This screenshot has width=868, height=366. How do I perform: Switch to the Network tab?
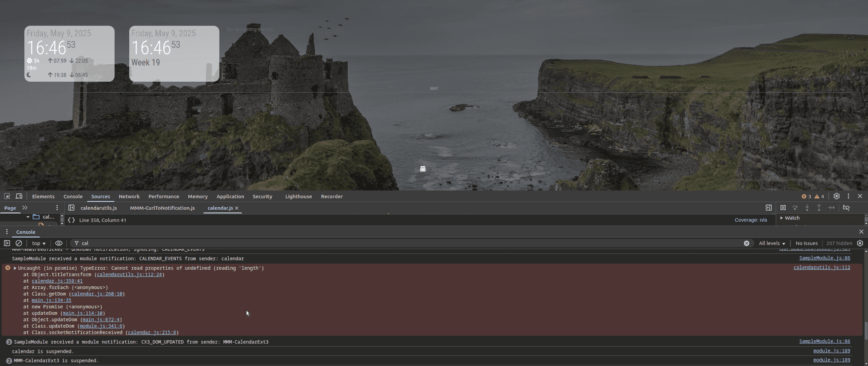pos(129,196)
